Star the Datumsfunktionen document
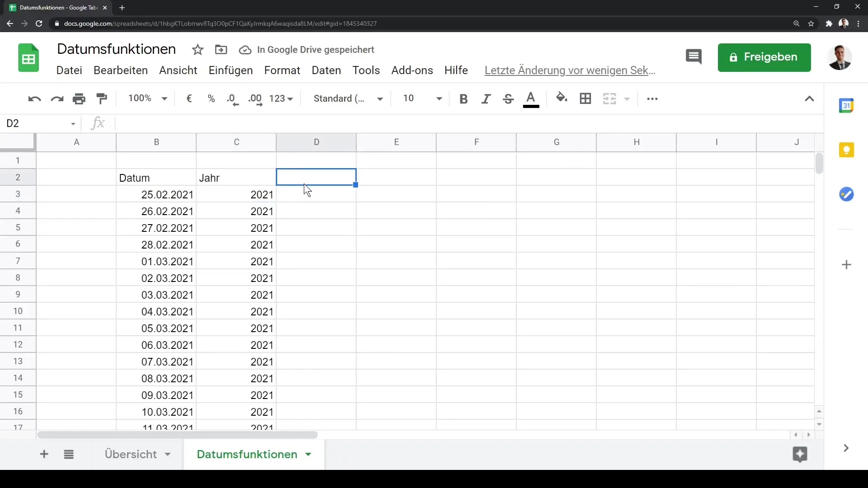 point(198,50)
